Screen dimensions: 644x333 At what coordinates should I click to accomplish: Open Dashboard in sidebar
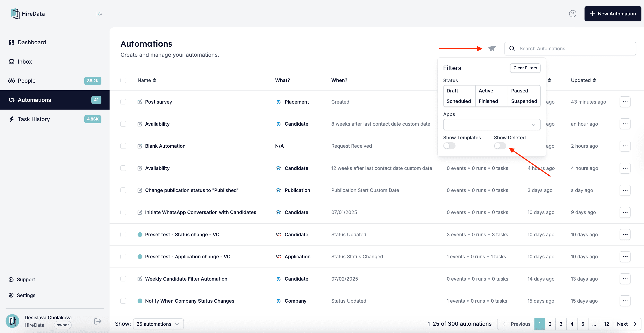coord(55,43)
